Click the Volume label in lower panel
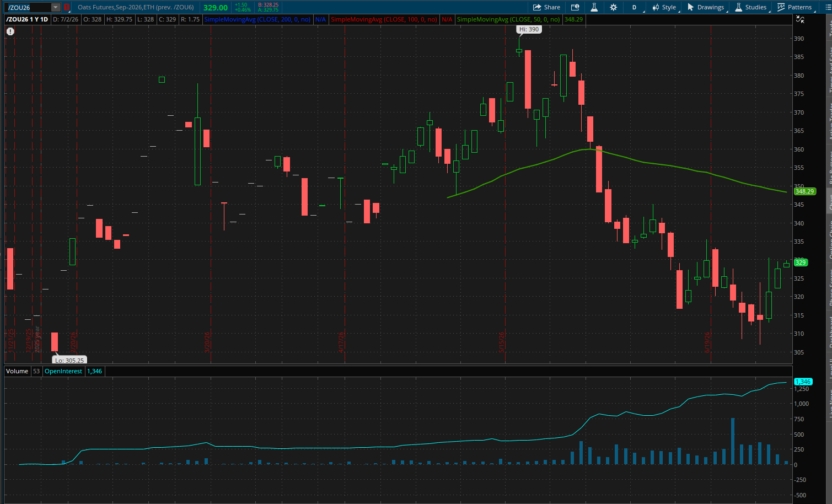This screenshot has height=504, width=832. 17,371
